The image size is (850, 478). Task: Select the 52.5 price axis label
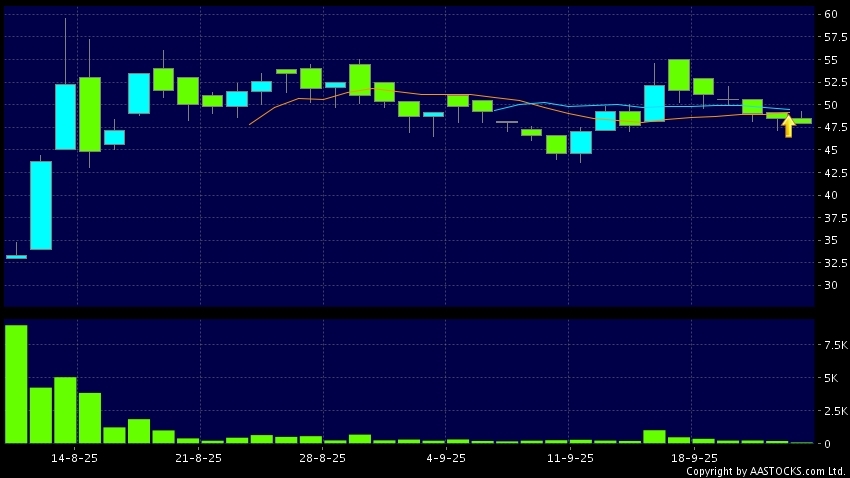[x=835, y=82]
